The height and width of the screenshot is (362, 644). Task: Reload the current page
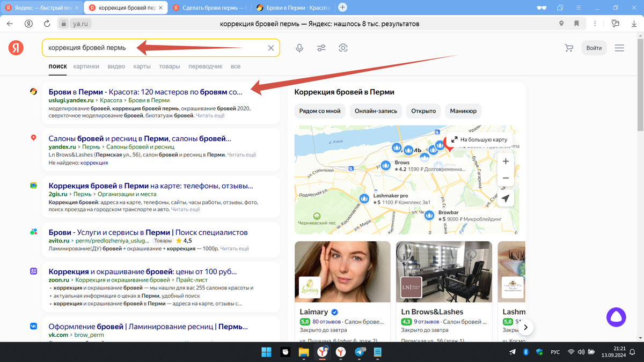tap(47, 24)
